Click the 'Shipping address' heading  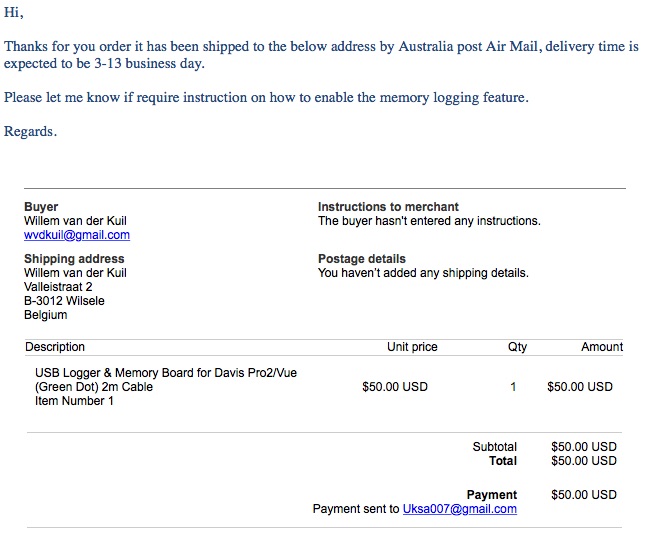pyautogui.click(x=74, y=259)
